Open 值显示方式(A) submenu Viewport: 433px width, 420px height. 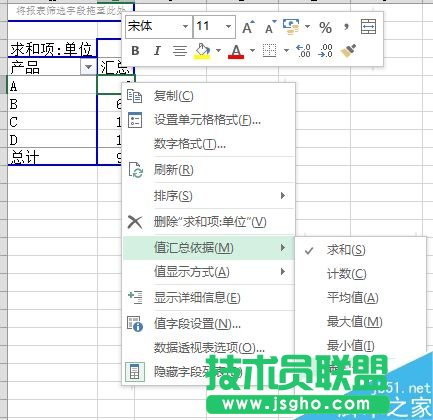point(209,272)
